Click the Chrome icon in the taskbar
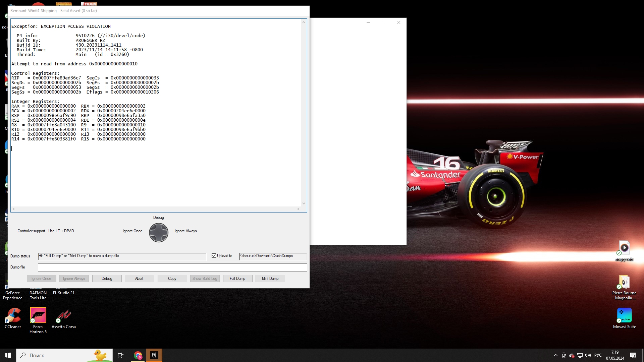The image size is (644, 362). pos(138,355)
